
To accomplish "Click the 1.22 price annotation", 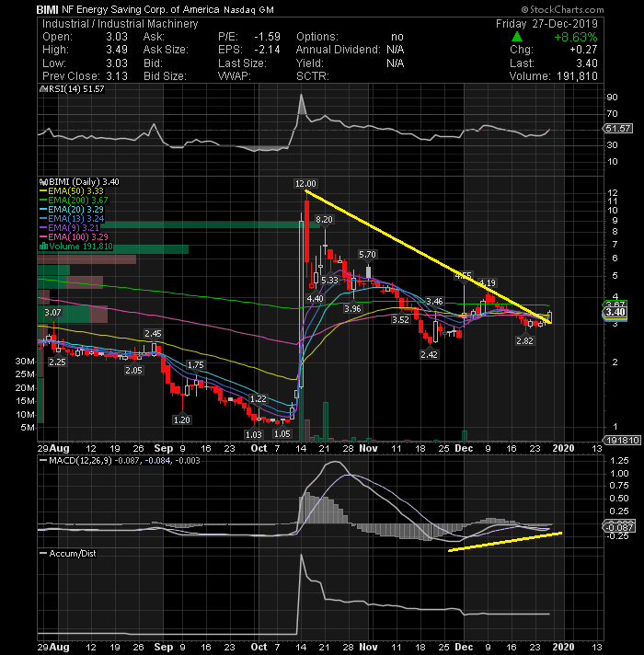I will 259,399.
